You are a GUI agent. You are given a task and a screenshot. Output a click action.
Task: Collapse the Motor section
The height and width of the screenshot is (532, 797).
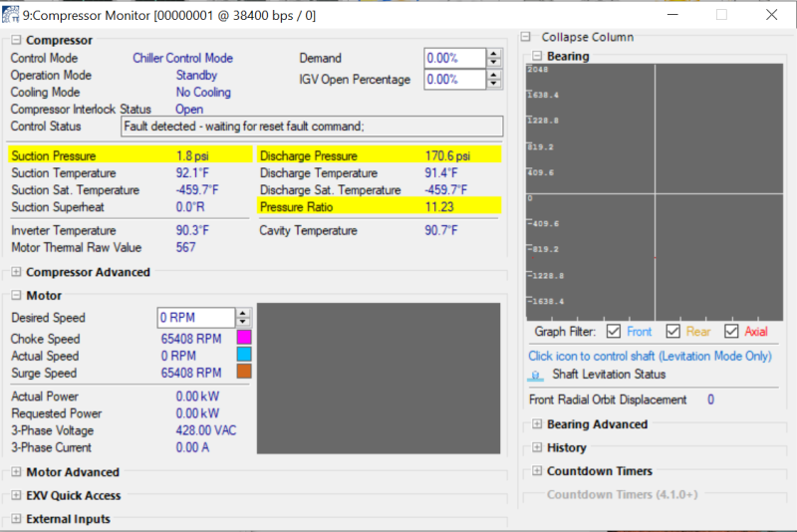(x=16, y=295)
